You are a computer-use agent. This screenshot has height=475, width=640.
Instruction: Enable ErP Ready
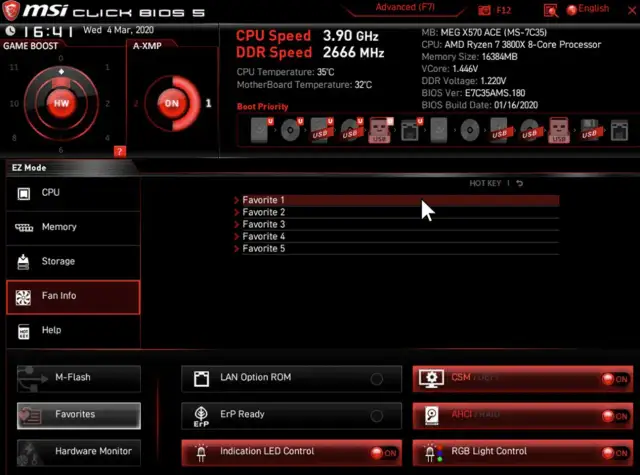tap(291, 416)
